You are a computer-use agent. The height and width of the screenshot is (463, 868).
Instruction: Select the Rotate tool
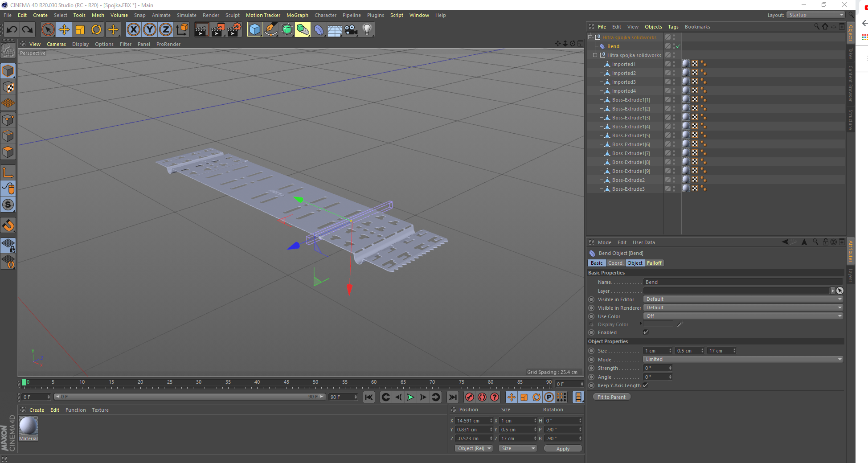click(96, 29)
